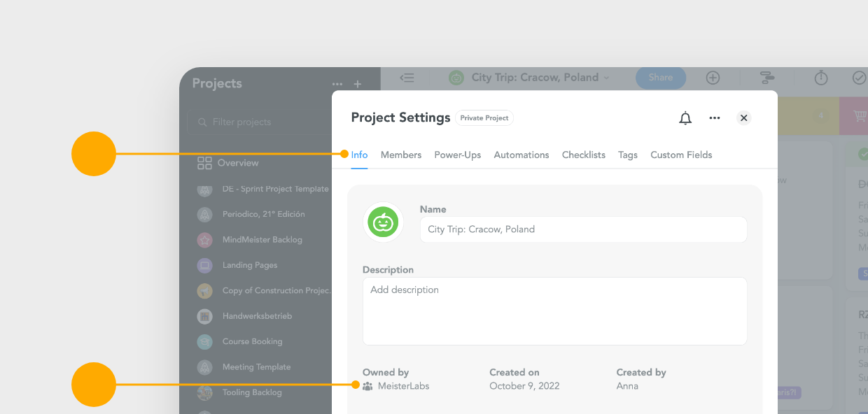The image size is (868, 414).
Task: Focus the Filter projects search box
Action: [260, 122]
